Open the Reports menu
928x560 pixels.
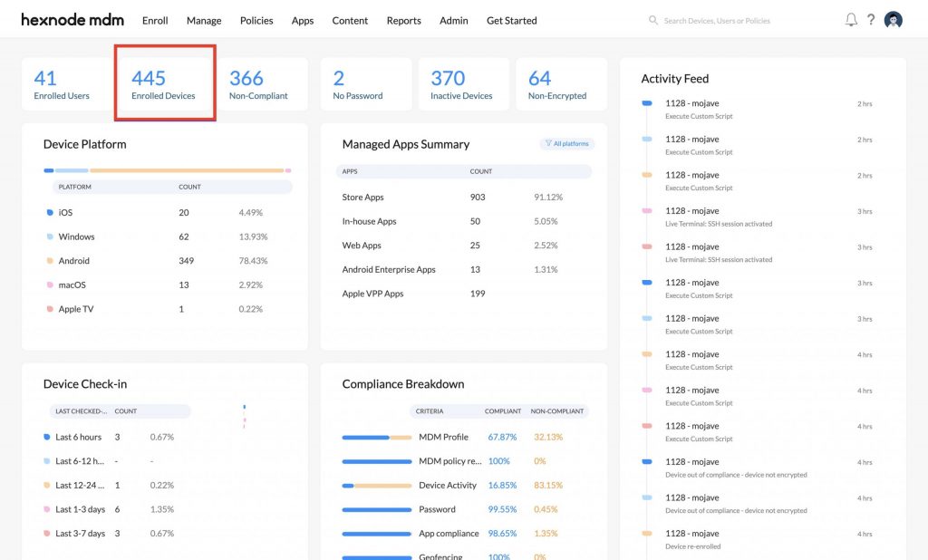coord(403,21)
